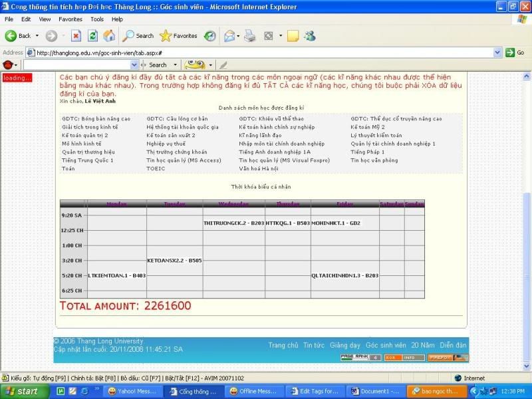Image resolution: width=532 pixels, height=399 pixels.
Task: Open the Tools menu
Action: pyautogui.click(x=96, y=19)
